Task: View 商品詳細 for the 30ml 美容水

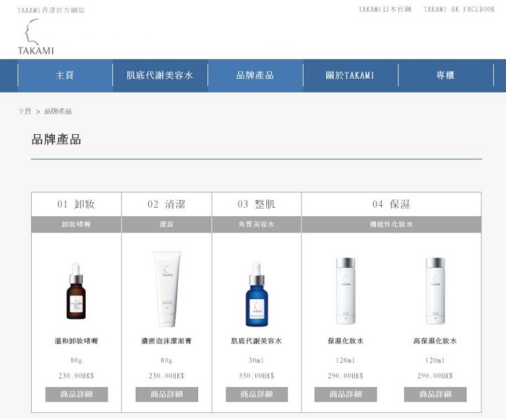Action: (257, 394)
